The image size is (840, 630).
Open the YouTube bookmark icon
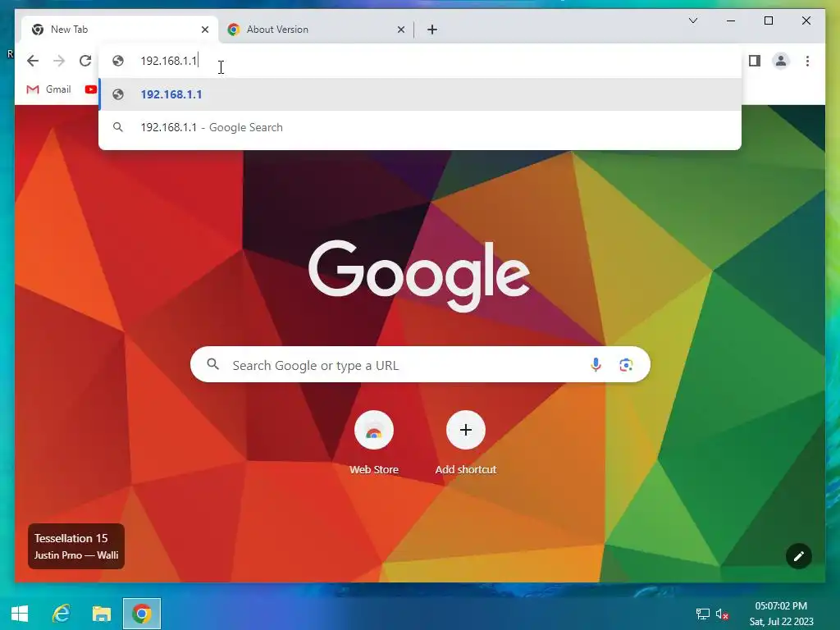[90, 89]
